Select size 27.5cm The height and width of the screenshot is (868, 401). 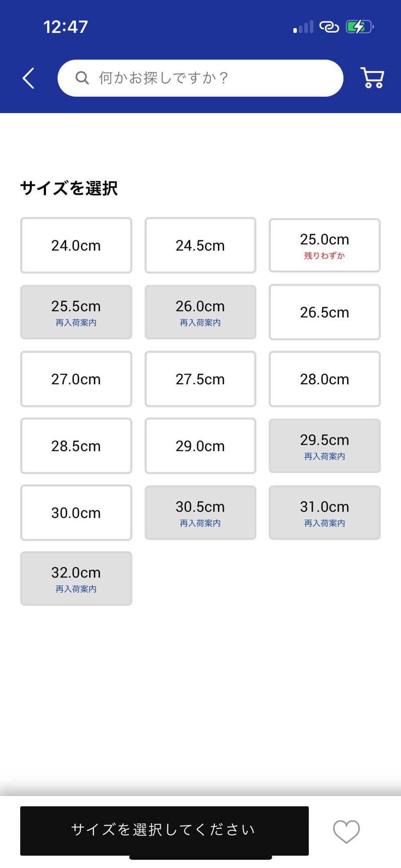point(200,379)
